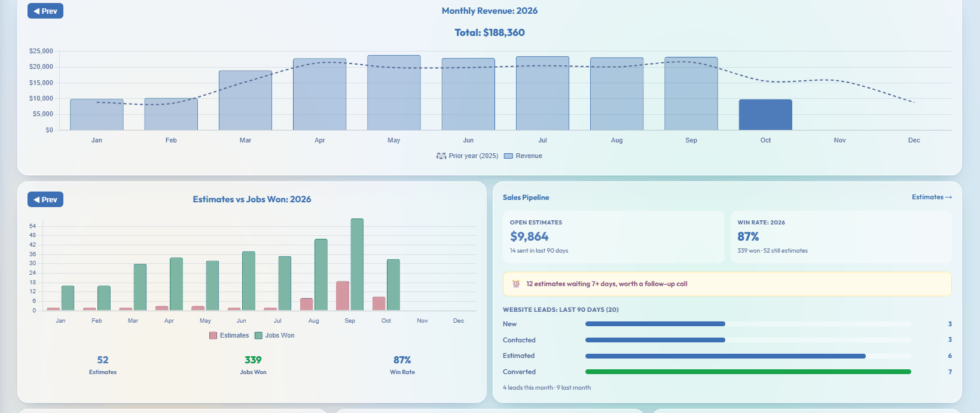The height and width of the screenshot is (413, 980).
Task: Click the Converted leads green bar
Action: (x=748, y=372)
